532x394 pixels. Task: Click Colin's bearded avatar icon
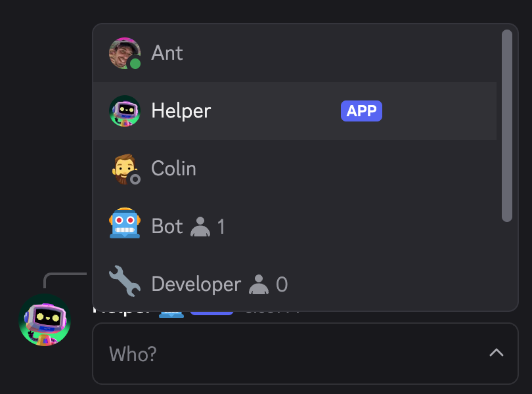(x=124, y=169)
